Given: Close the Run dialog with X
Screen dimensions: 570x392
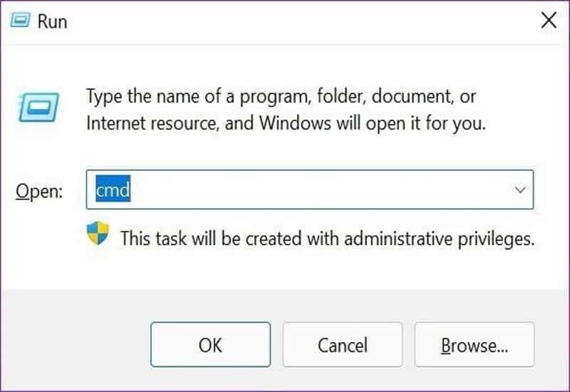Looking at the screenshot, I should coord(549,20).
